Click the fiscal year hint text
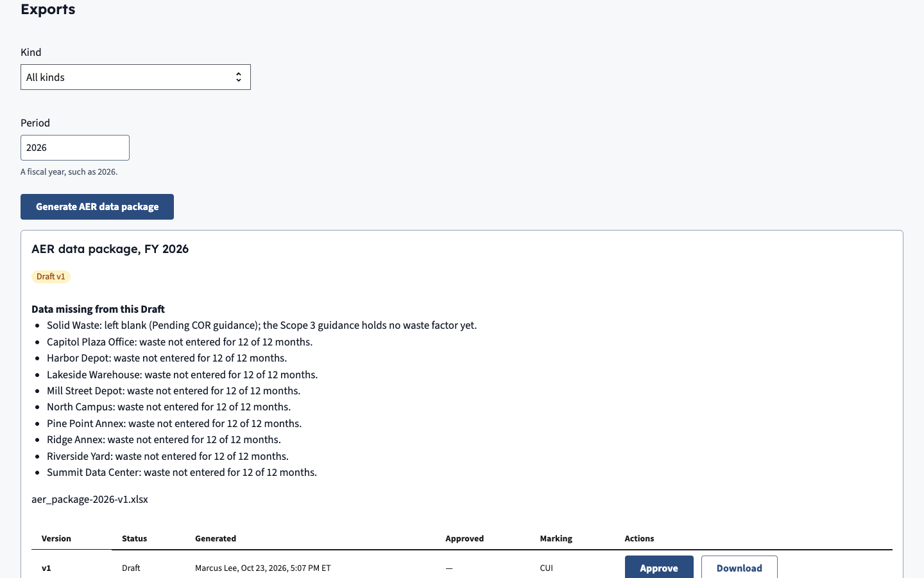The width and height of the screenshot is (924, 578). [x=69, y=172]
